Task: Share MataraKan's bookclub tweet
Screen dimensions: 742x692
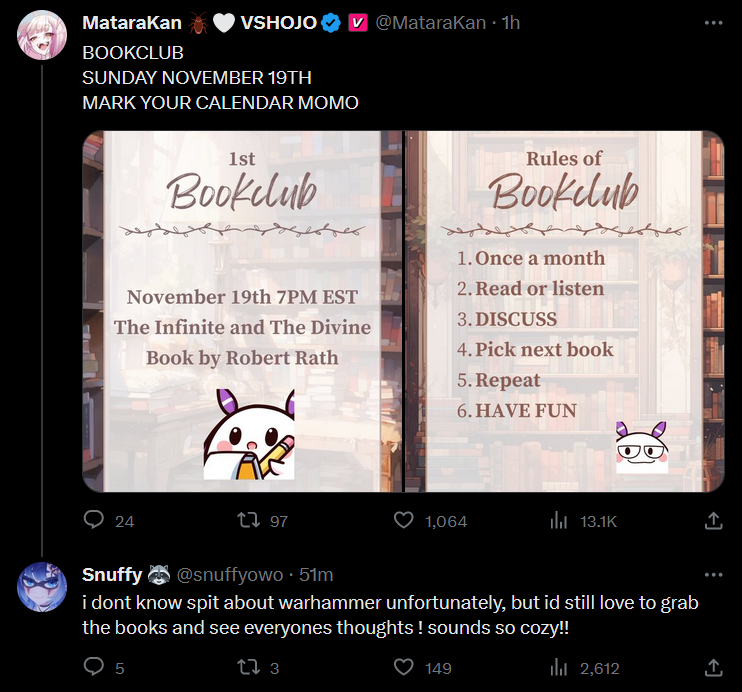Action: click(x=713, y=521)
